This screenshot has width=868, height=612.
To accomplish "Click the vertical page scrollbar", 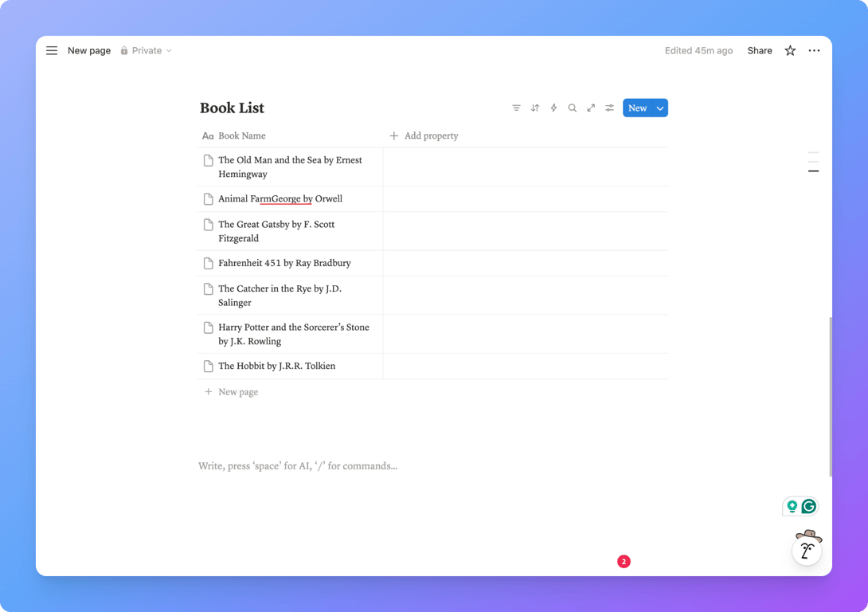I will [x=830, y=397].
